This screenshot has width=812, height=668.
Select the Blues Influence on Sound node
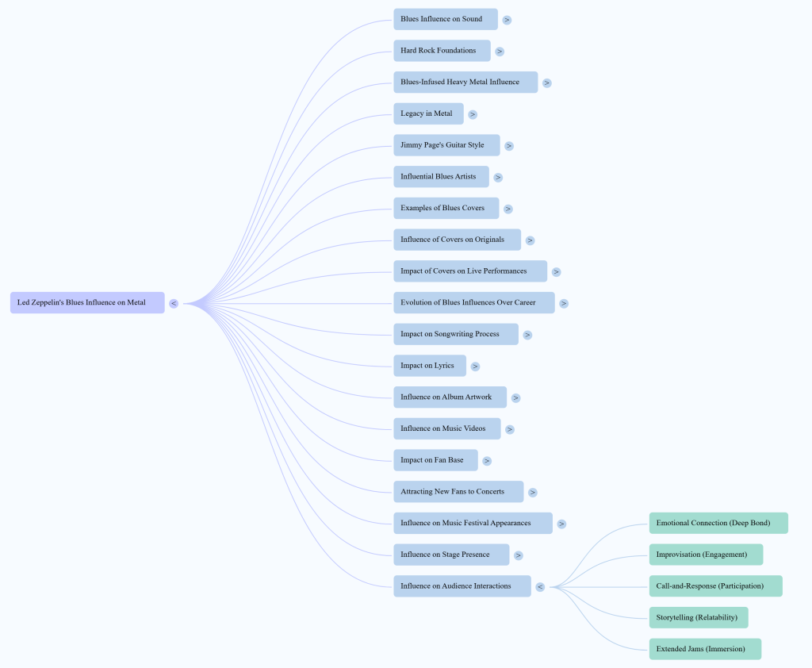click(x=446, y=19)
